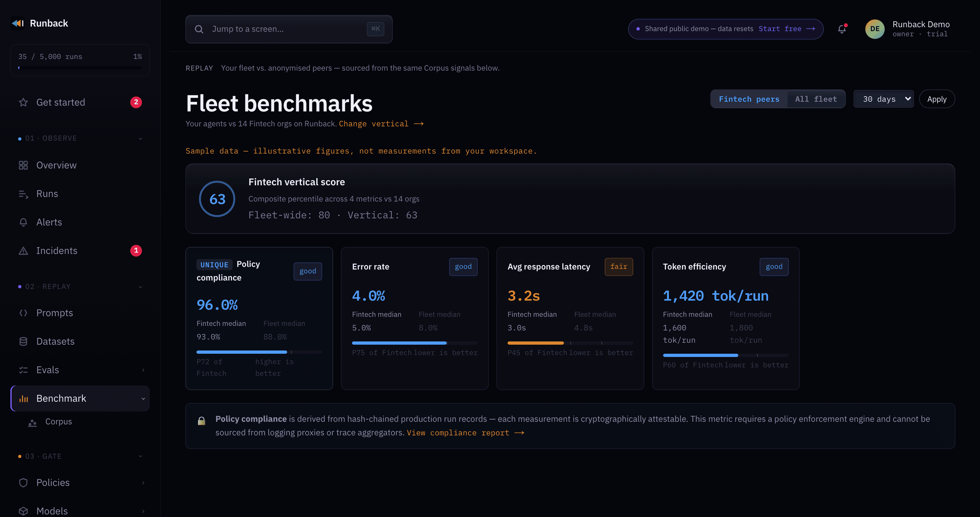Click the lock icon in compliance note
This screenshot has height=517, width=980.
pos(202,420)
